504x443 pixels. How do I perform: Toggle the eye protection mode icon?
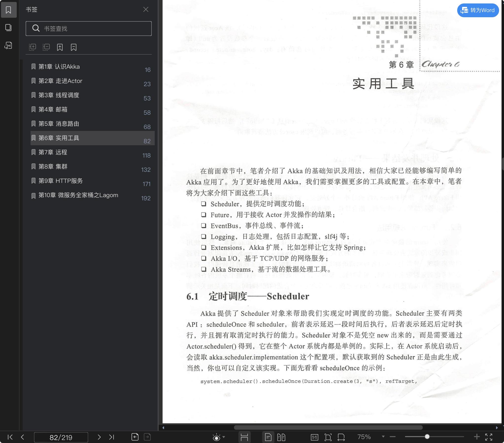click(x=216, y=437)
